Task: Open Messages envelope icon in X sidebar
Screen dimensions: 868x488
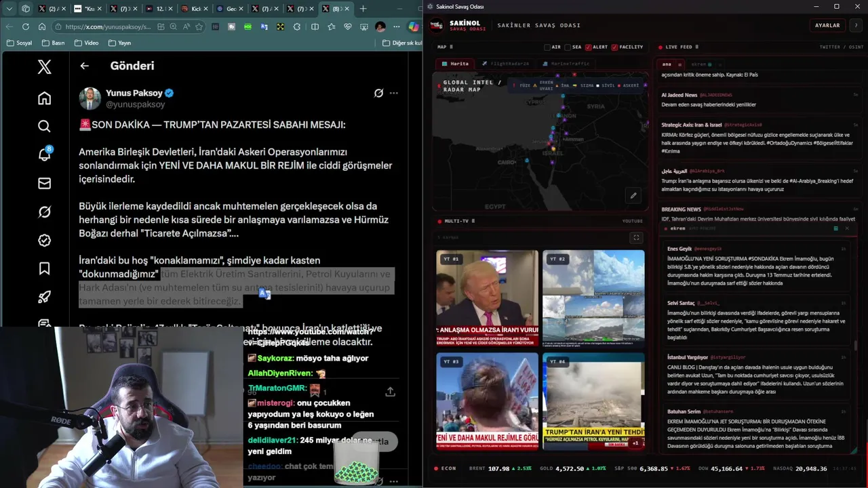Action: pyautogui.click(x=44, y=183)
